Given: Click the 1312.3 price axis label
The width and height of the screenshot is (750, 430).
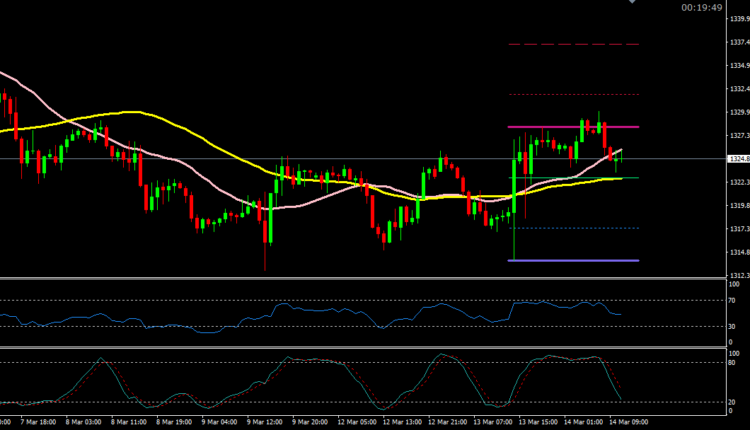Looking at the screenshot, I should coord(735,276).
